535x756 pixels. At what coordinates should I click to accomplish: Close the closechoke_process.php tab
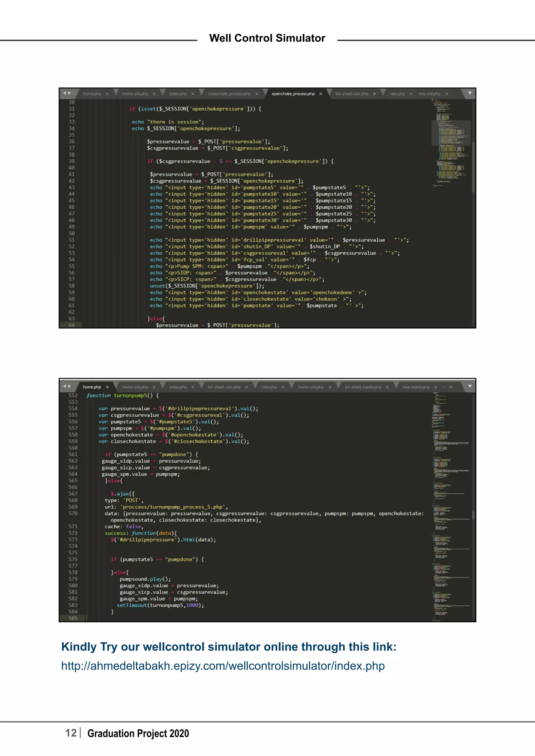point(257,94)
